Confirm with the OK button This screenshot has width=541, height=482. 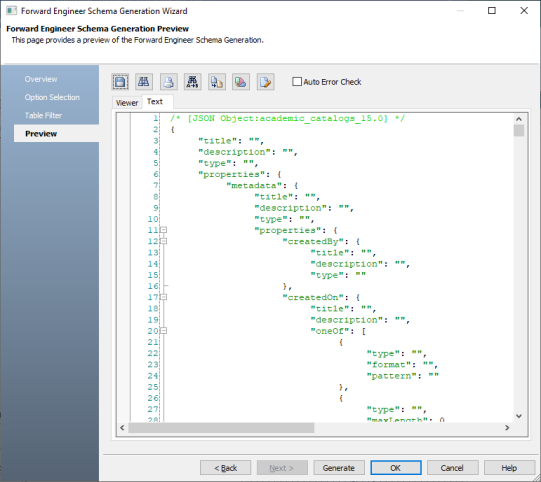(396, 468)
